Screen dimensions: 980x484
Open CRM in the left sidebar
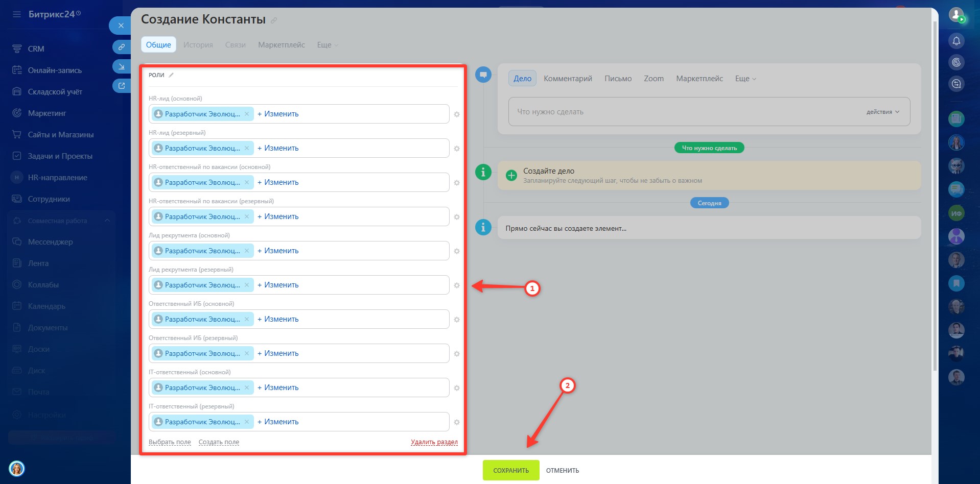(36, 49)
